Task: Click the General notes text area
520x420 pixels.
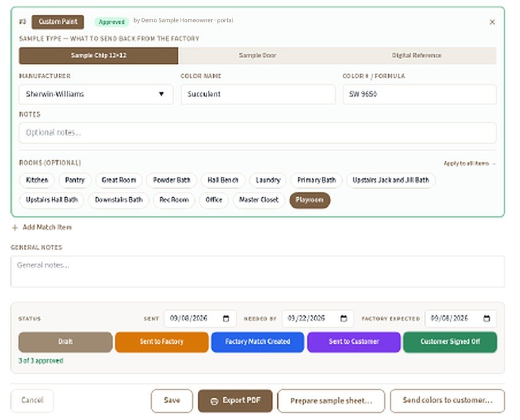Action: (x=258, y=272)
